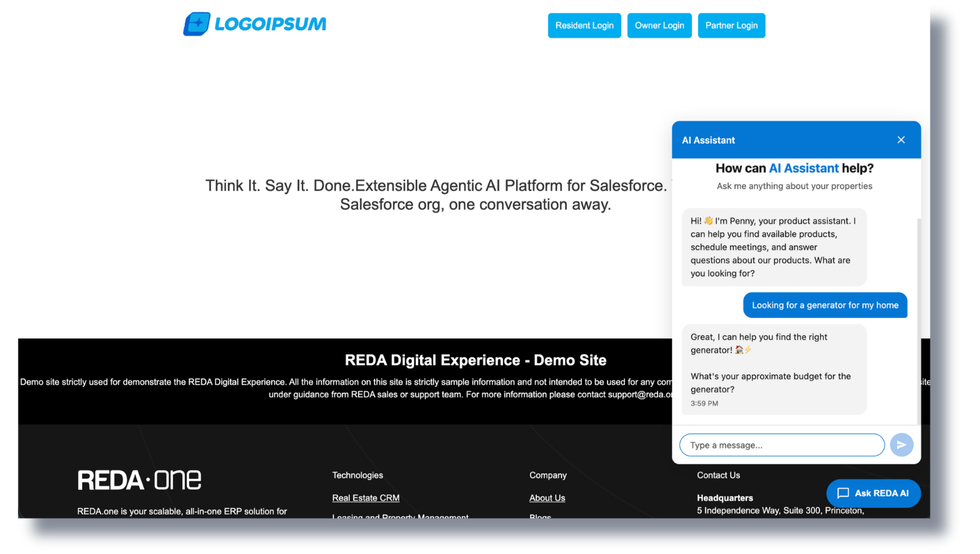
Task: Go to Partner Login
Action: tap(731, 25)
